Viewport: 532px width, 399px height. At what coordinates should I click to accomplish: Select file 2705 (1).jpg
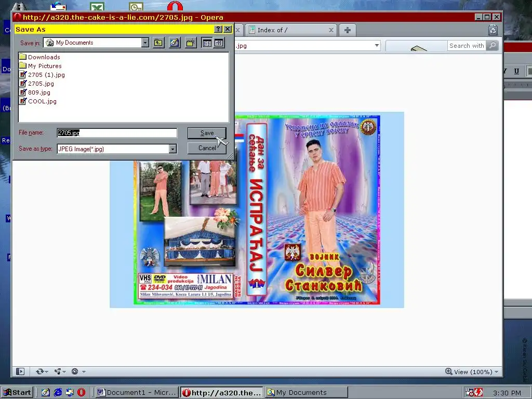coord(46,75)
